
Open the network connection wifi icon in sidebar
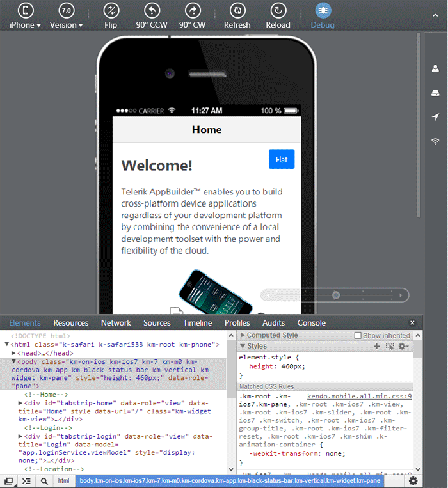tap(435, 141)
